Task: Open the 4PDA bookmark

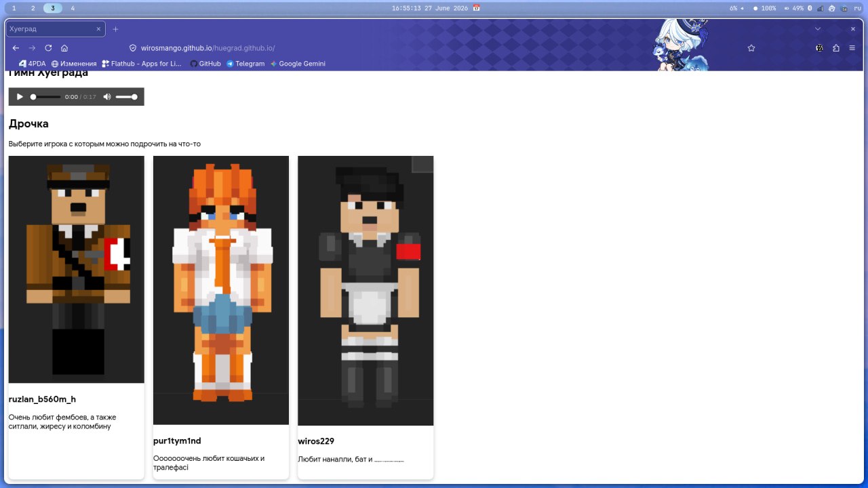Action: [x=33, y=64]
